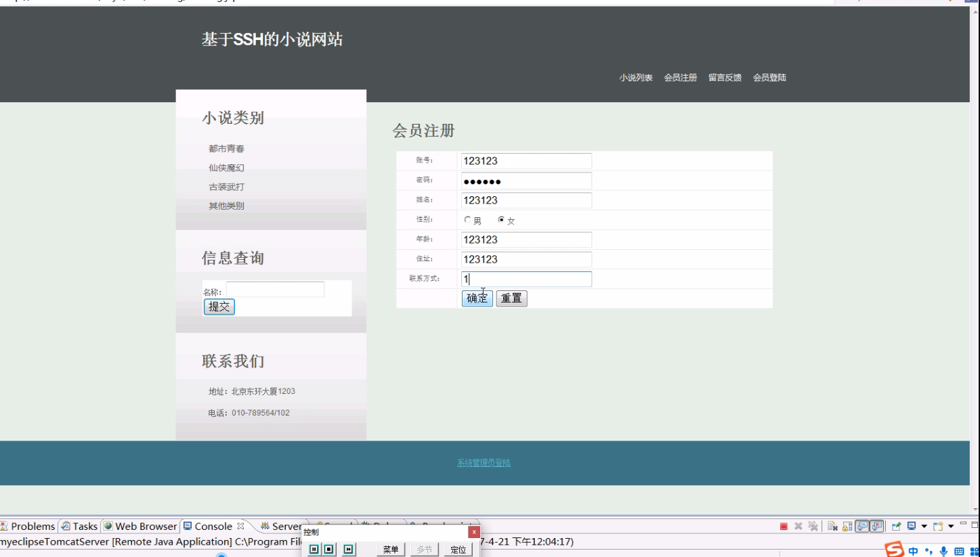Click the Sogou soft keyboard icon
The width and height of the screenshot is (980, 557).
[x=959, y=551]
